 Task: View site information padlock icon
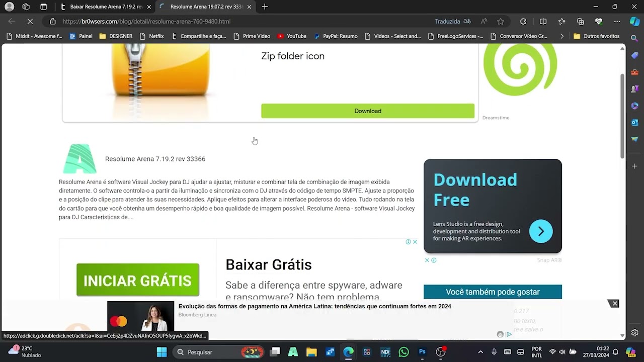(52, 22)
